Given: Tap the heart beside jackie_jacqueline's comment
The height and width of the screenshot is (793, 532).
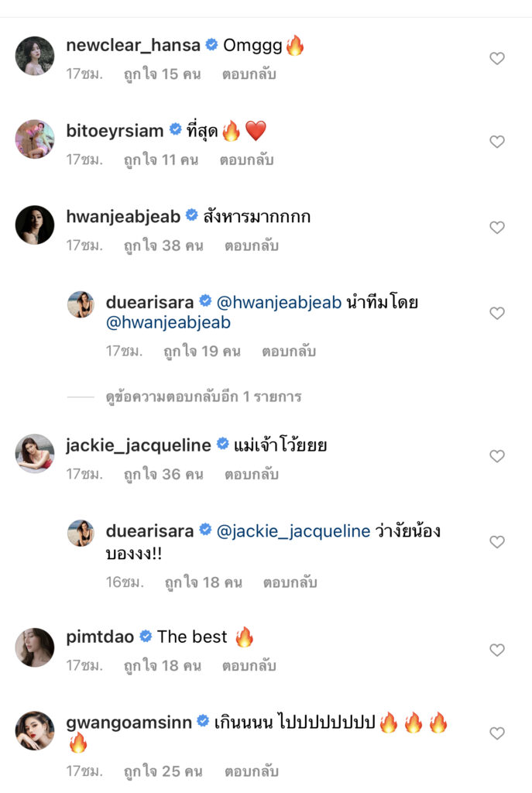Looking at the screenshot, I should tap(497, 456).
